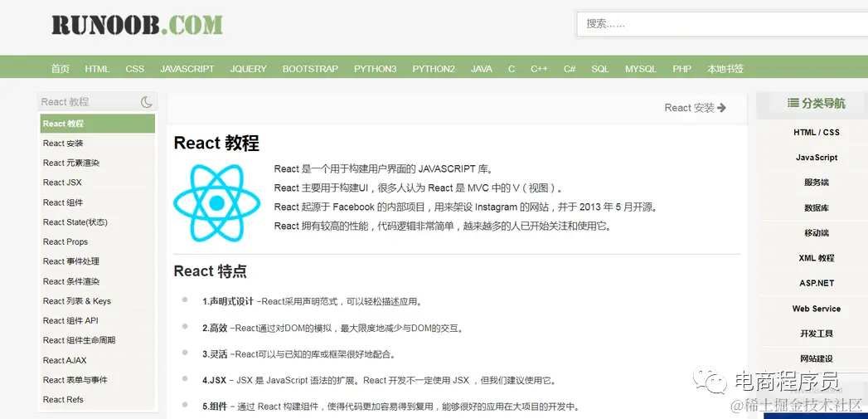
Task: Open PHP in the navigation bar
Action: pos(682,69)
